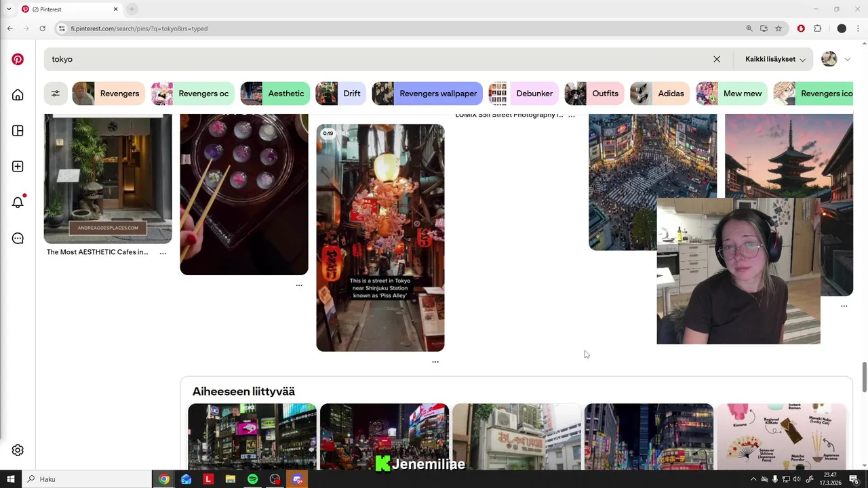
Task: Open the chopsticks dessert tray pin
Action: [244, 194]
